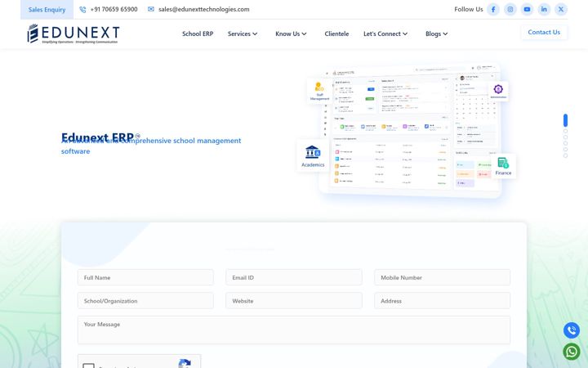
Task: Click the phone icon beside +91 70659 65900
Action: [x=82, y=9]
